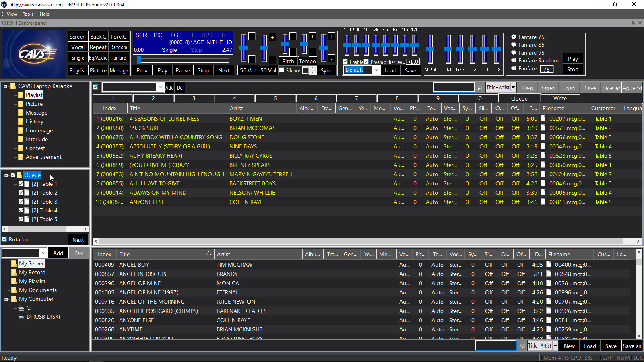Click the Silence value stepper up arrow
The image size is (644, 362).
pyautogui.click(x=312, y=68)
